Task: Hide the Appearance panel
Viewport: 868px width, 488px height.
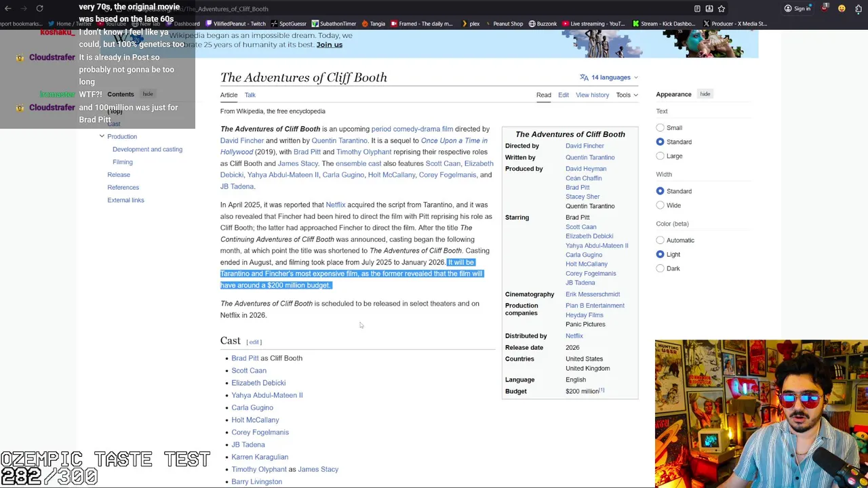Action: pyautogui.click(x=705, y=94)
